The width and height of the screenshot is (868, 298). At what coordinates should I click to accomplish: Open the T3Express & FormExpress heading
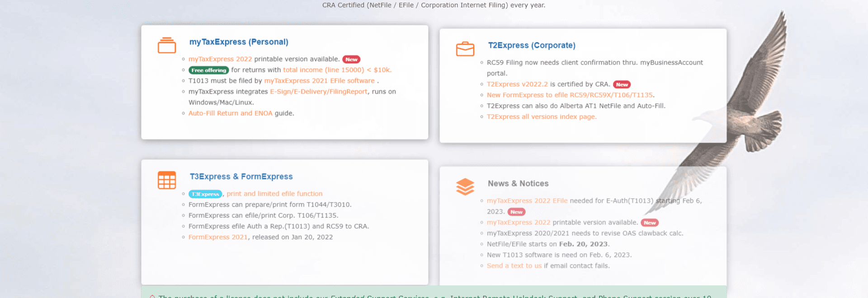click(x=241, y=177)
